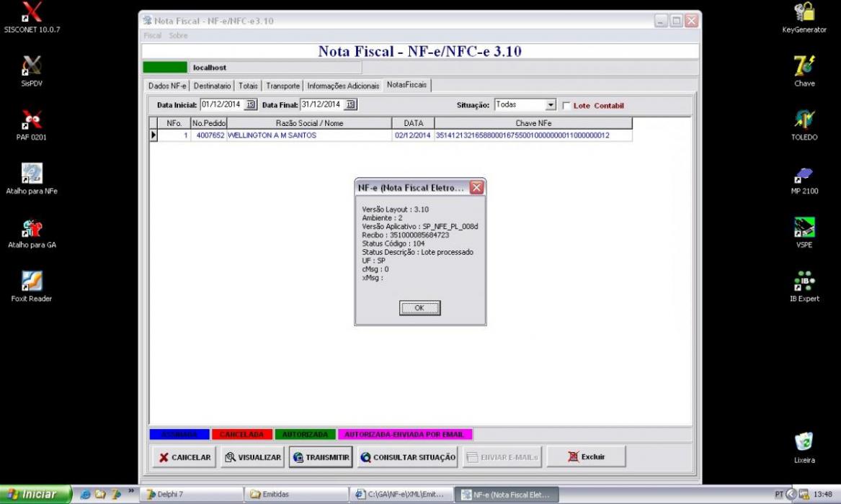Click the ENVIAR E-MAILs button
Screen dimensions: 841x504
(502, 457)
